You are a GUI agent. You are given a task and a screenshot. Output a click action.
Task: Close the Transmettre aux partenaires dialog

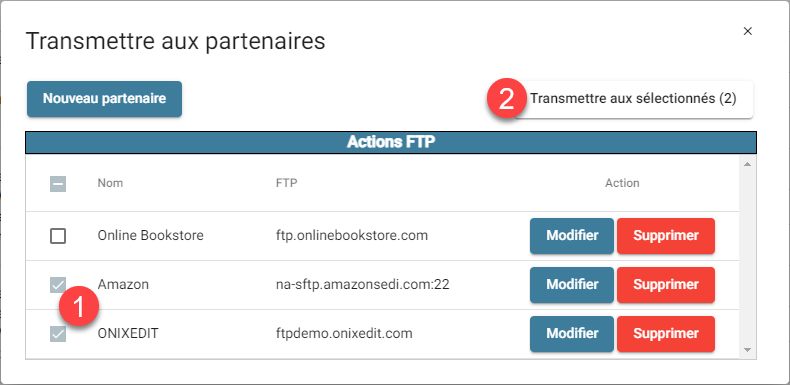pyautogui.click(x=748, y=31)
